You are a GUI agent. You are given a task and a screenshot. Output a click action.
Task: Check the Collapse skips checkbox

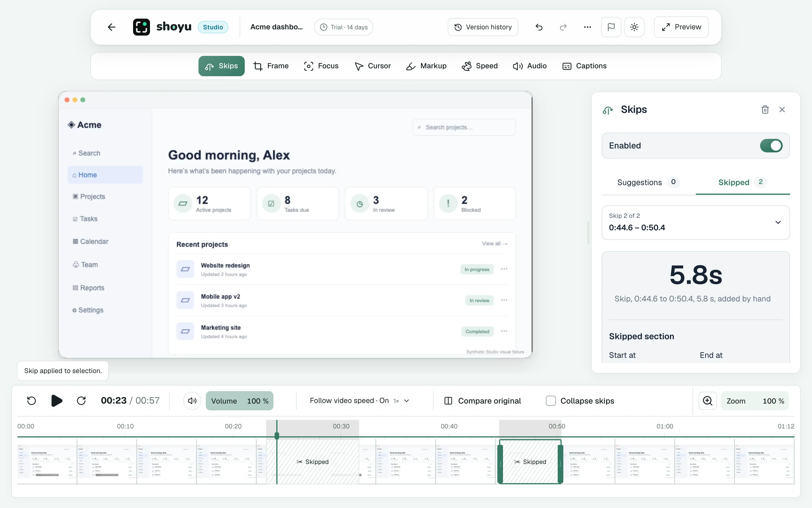coord(551,400)
